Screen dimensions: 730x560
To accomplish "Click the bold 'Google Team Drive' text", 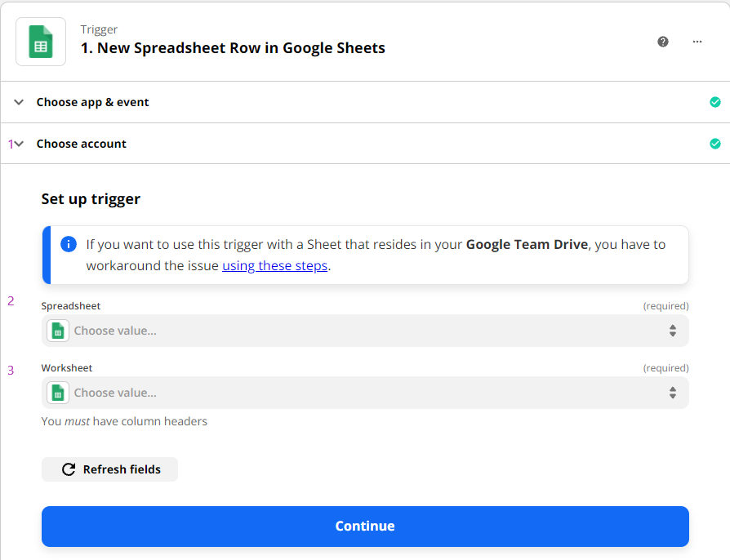I will [527, 244].
